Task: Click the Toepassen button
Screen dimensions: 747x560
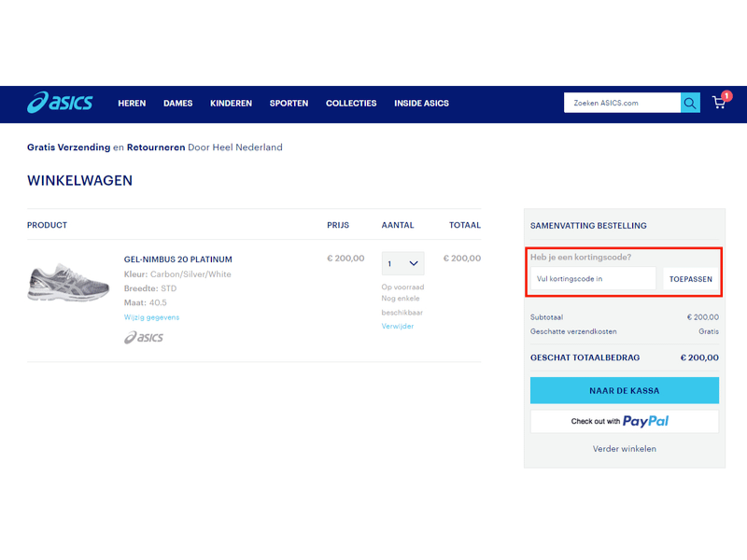Action: 691,279
